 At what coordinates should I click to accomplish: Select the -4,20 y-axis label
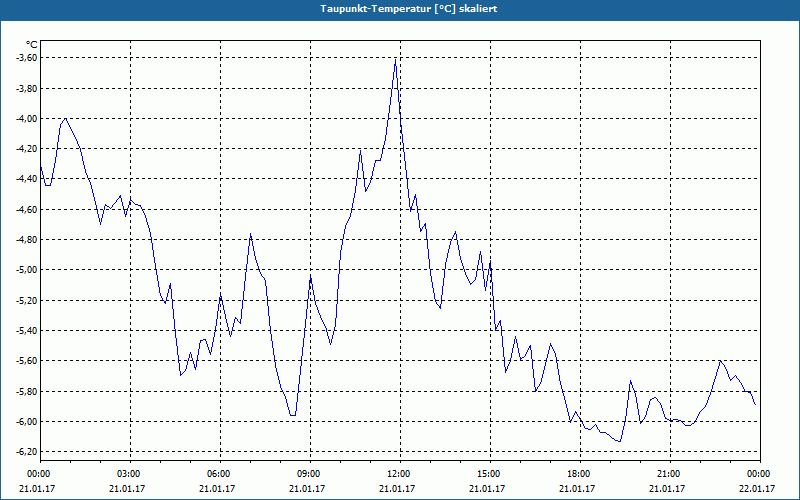27,149
